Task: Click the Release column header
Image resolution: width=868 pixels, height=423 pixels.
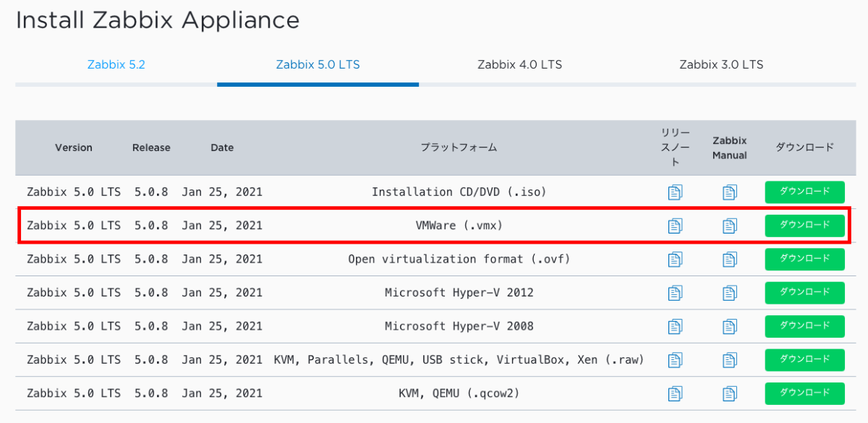Action: click(x=151, y=148)
